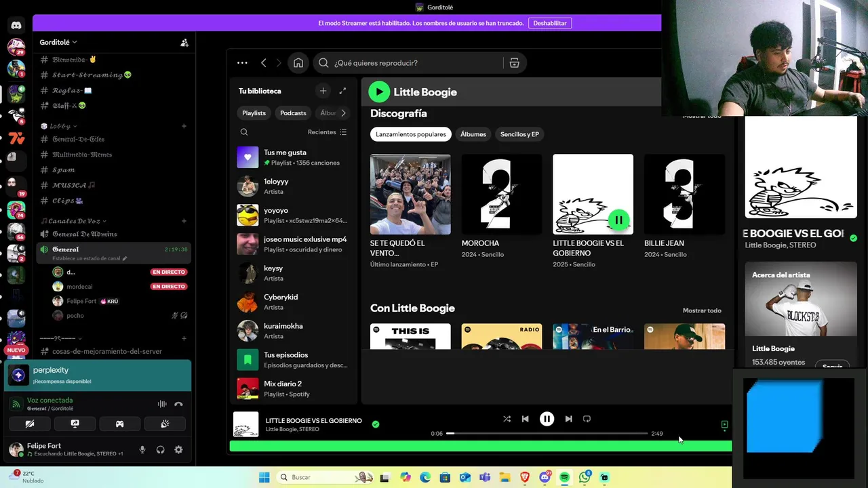
Task: Toggle shuffle in the Spotify player
Action: tap(507, 419)
